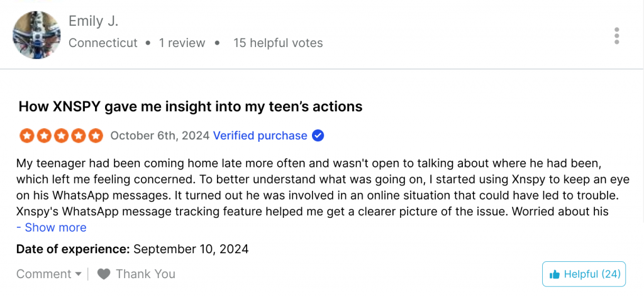Click the arrow beside Comment
This screenshot has width=644, height=297.
point(78,274)
